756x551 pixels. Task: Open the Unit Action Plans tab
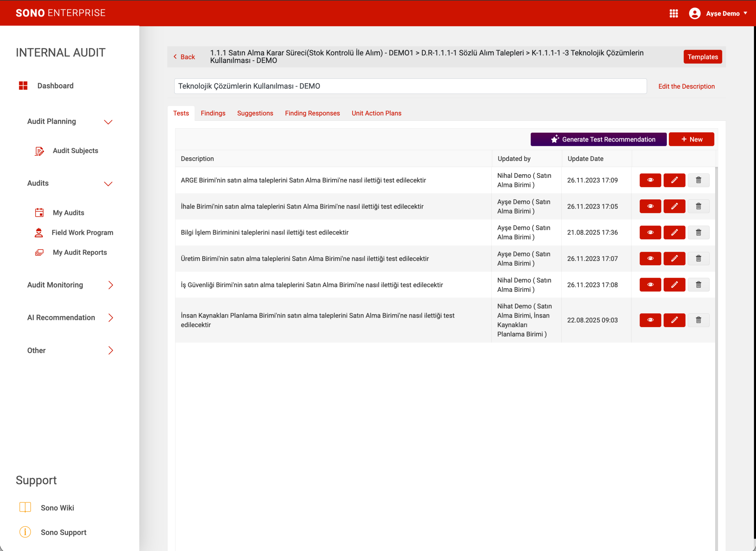click(x=376, y=113)
